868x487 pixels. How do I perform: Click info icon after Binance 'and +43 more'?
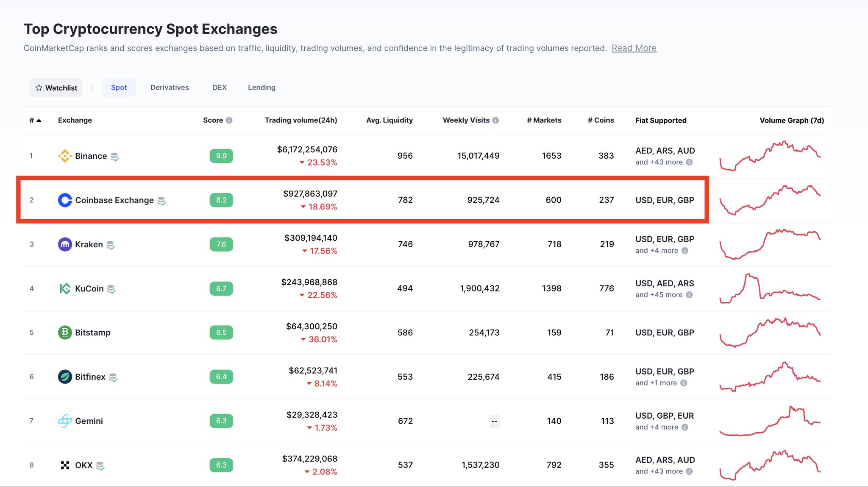pyautogui.click(x=689, y=162)
